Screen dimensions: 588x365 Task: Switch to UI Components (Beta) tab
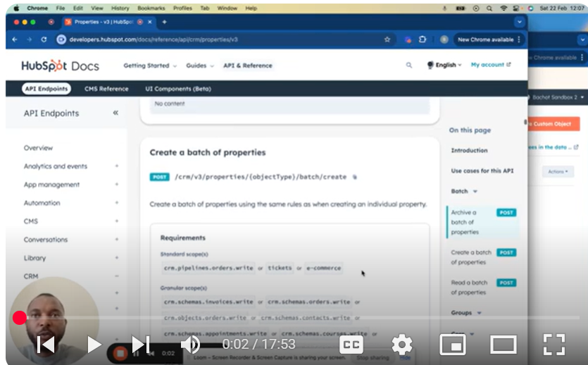[x=178, y=89]
